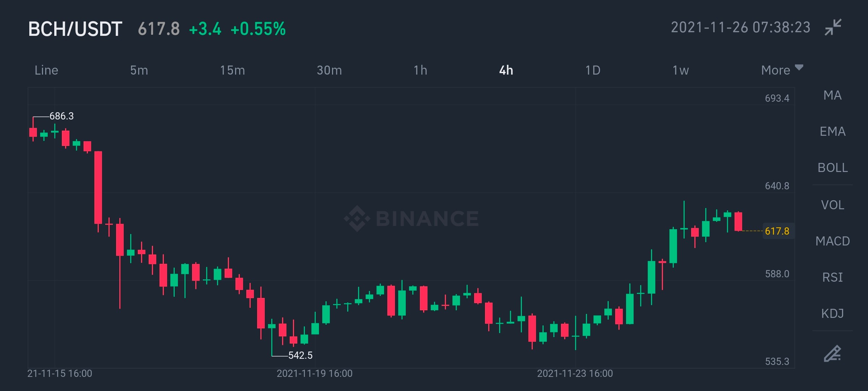Screen dimensions: 868x391
Task: Expand the More intervals dropdown arrow
Action: click(799, 68)
